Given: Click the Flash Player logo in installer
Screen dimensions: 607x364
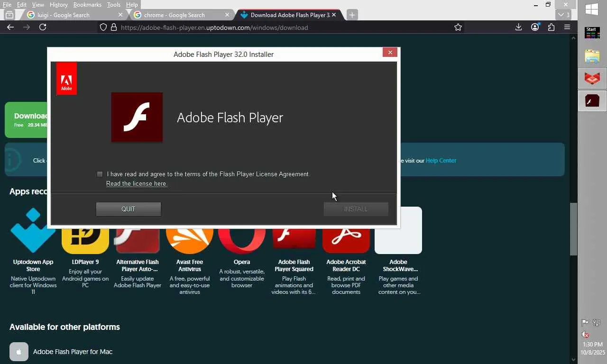Looking at the screenshot, I should 137,117.
